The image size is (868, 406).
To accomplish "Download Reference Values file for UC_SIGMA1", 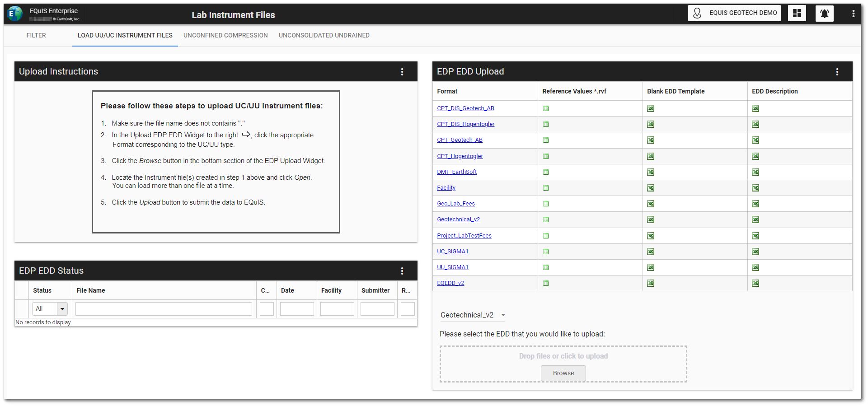I will pyautogui.click(x=546, y=252).
